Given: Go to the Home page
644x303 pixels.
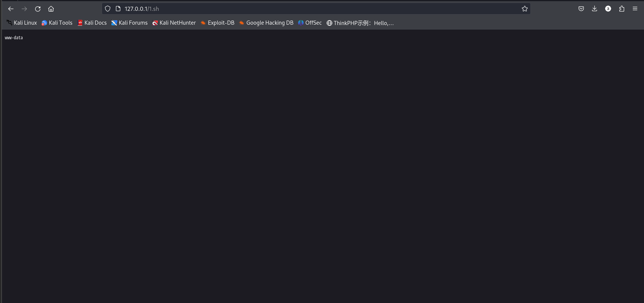Looking at the screenshot, I should (51, 9).
